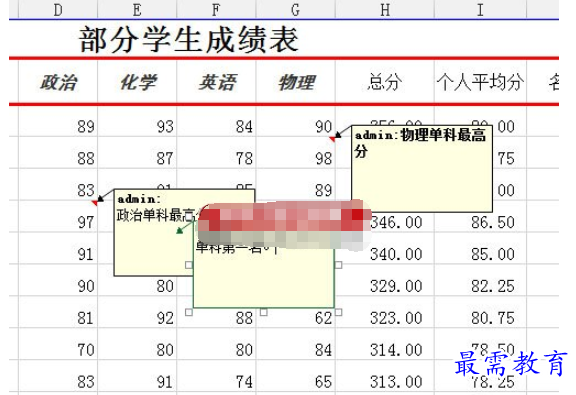
Task: Click bottom-center handle of selected comment
Action: click(263, 312)
